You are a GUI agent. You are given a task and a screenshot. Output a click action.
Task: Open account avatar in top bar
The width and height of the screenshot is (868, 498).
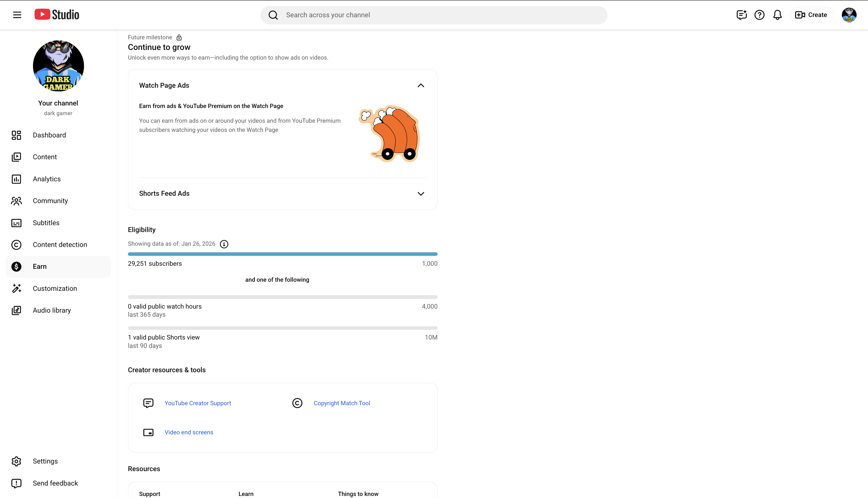click(x=849, y=15)
